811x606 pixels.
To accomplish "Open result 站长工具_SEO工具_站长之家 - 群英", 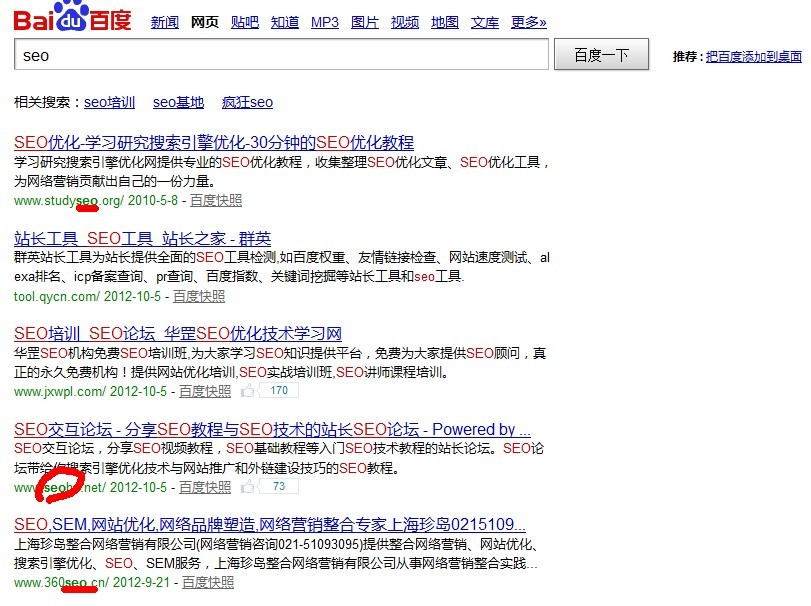I will pyautogui.click(x=142, y=238).
